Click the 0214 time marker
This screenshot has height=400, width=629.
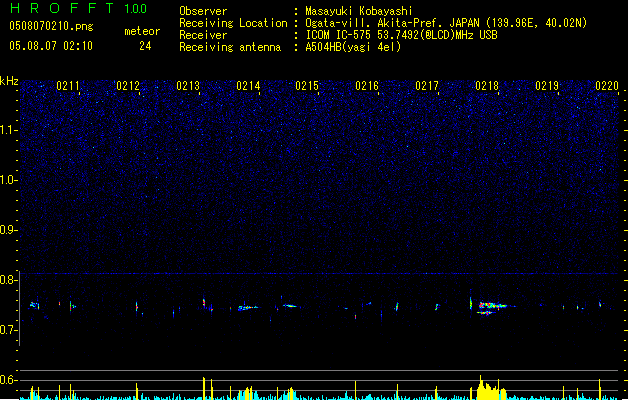[248, 86]
